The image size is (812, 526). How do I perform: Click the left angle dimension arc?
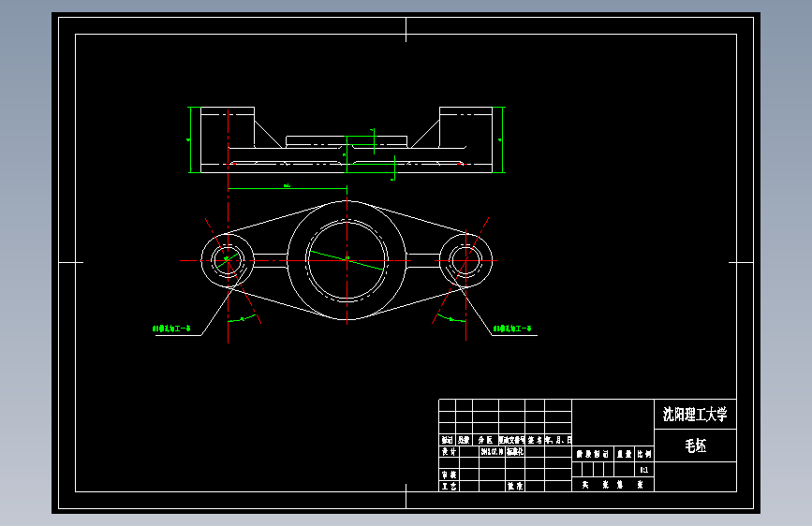tap(243, 318)
